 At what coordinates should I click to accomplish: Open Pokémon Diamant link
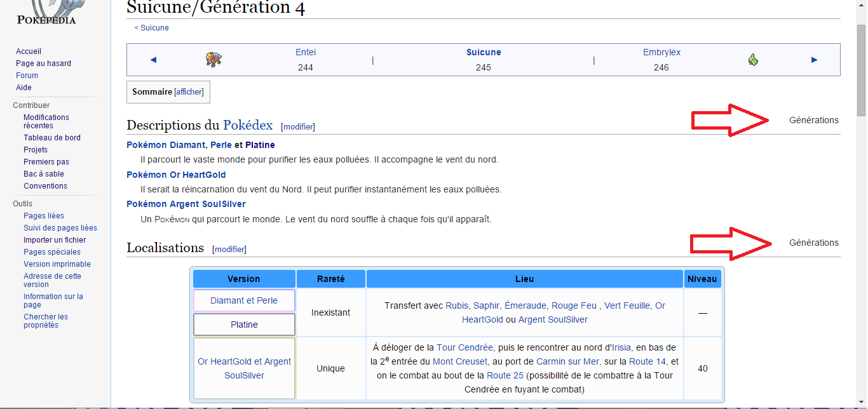[166, 145]
